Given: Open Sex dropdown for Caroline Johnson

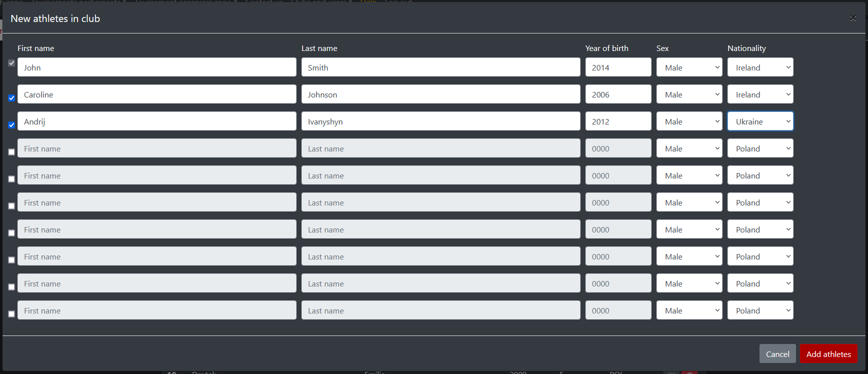Looking at the screenshot, I should pyautogui.click(x=689, y=94).
